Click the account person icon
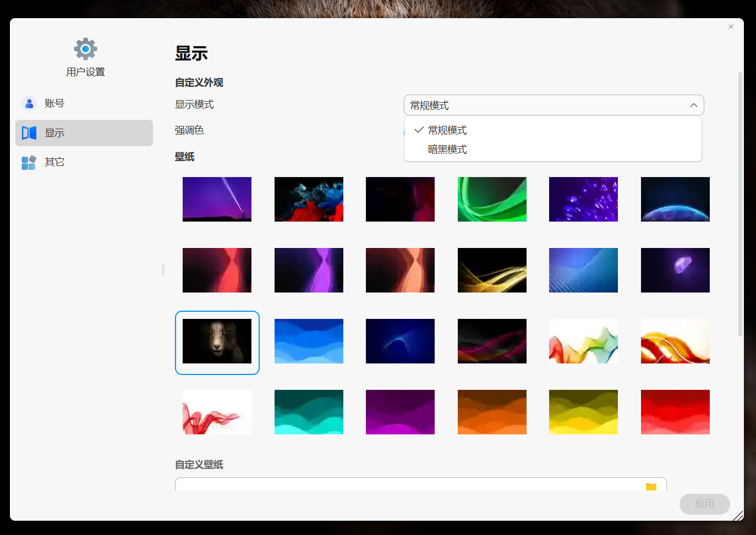This screenshot has height=535, width=756. pos(29,103)
